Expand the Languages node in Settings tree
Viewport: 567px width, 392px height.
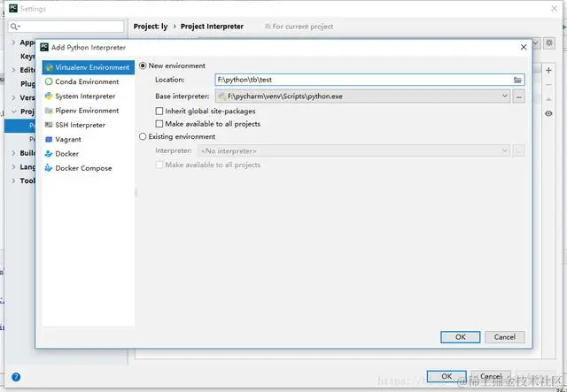(x=13, y=167)
